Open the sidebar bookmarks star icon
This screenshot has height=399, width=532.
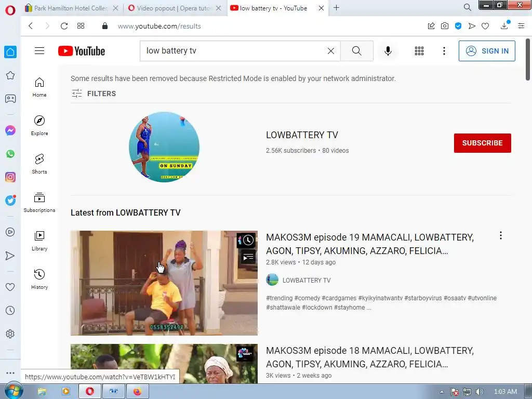[10, 75]
